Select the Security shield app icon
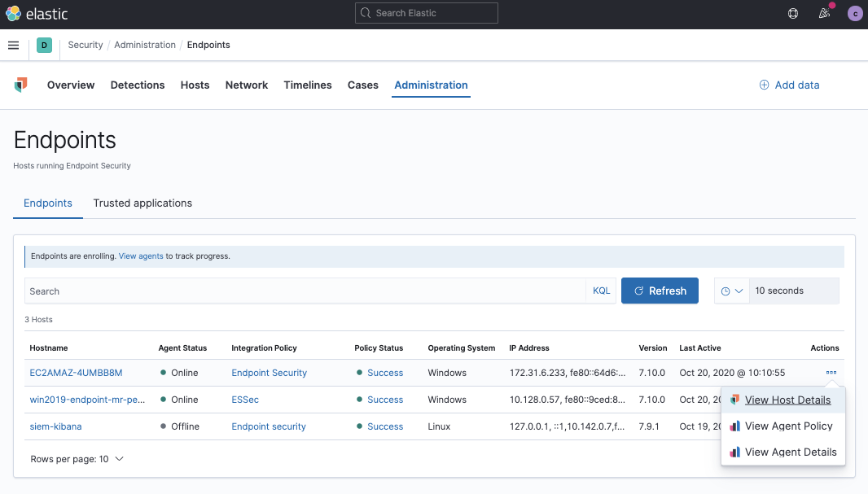The height and width of the screenshot is (494, 868). click(x=20, y=85)
